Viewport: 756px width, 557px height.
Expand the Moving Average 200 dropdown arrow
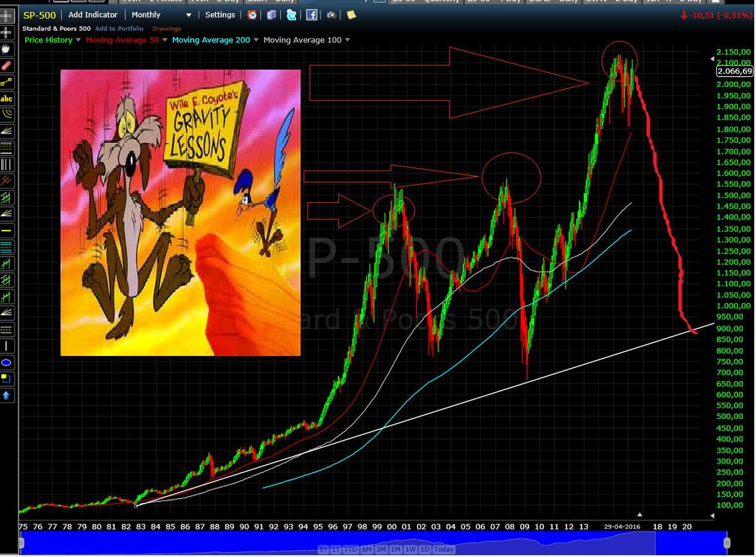tap(256, 40)
